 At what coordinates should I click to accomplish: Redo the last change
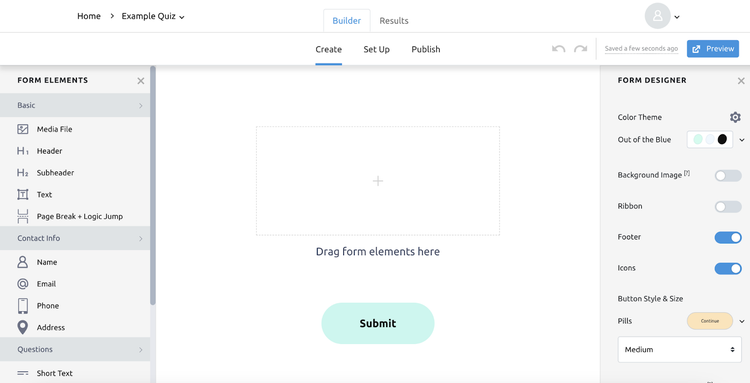(x=580, y=49)
